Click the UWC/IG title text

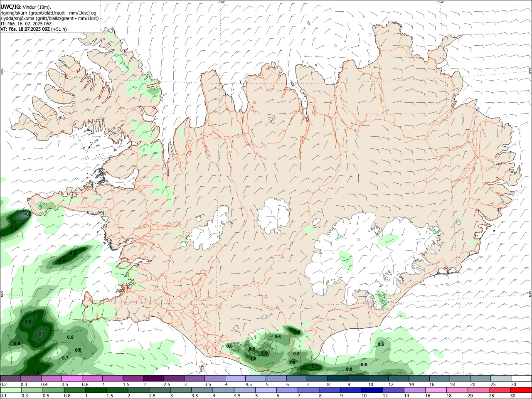(x=10, y=7)
